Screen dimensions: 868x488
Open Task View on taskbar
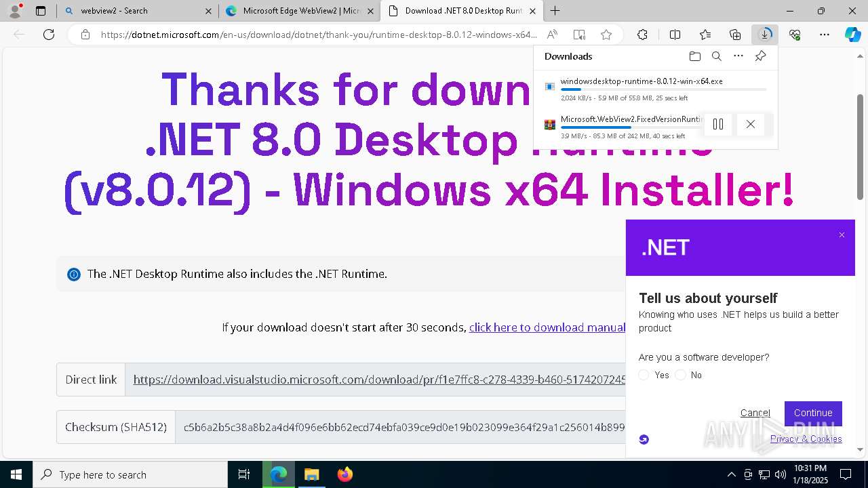click(x=245, y=474)
